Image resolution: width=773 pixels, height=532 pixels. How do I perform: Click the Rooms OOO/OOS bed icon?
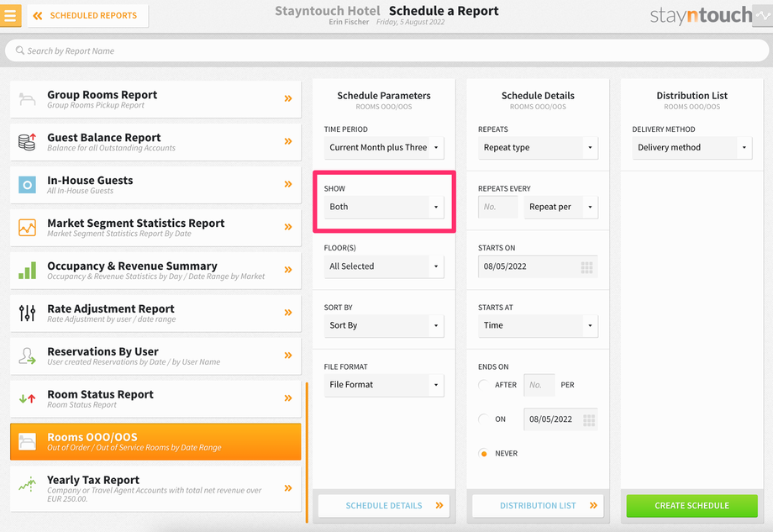(27, 441)
